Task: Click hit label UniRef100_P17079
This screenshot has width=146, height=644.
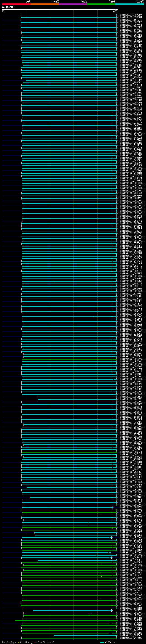Action: pyautogui.click(x=131, y=517)
